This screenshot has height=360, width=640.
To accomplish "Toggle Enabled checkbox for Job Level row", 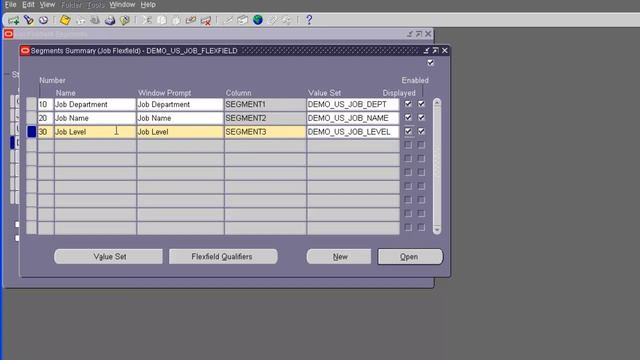I will 421,131.
